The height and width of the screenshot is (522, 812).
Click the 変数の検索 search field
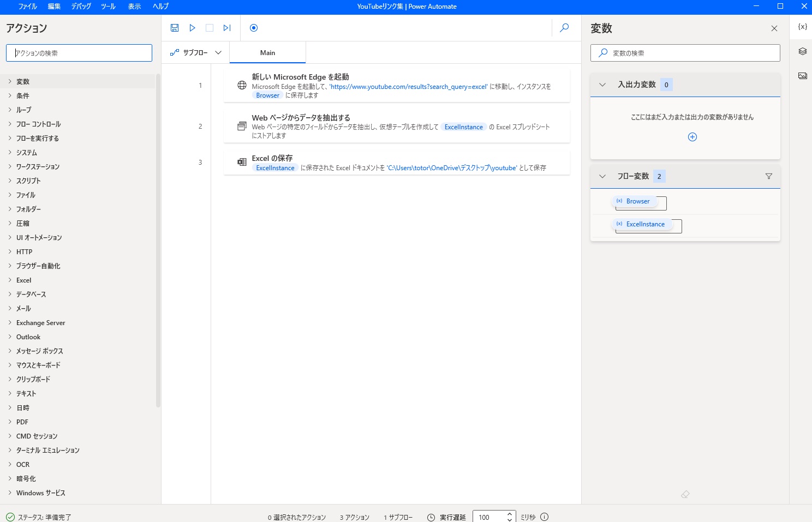pyautogui.click(x=685, y=53)
